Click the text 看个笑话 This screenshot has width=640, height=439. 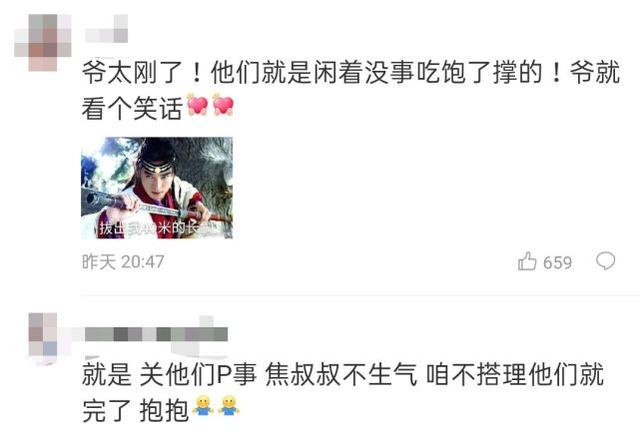coord(132,108)
